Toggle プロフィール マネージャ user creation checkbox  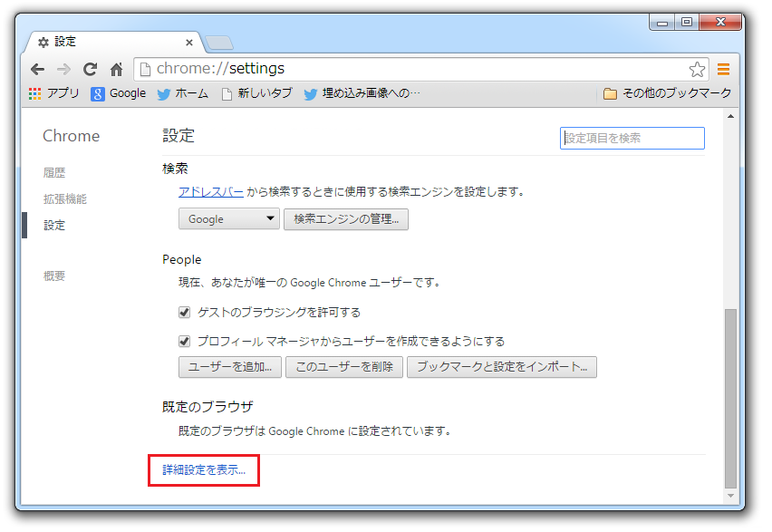click(184, 342)
